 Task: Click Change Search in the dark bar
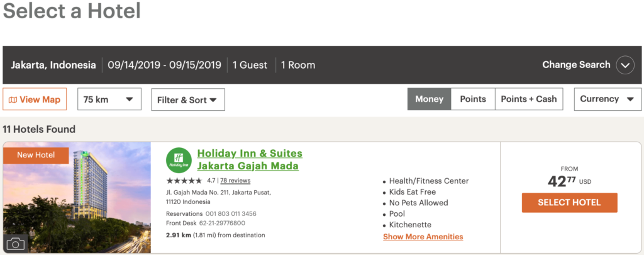pos(576,65)
